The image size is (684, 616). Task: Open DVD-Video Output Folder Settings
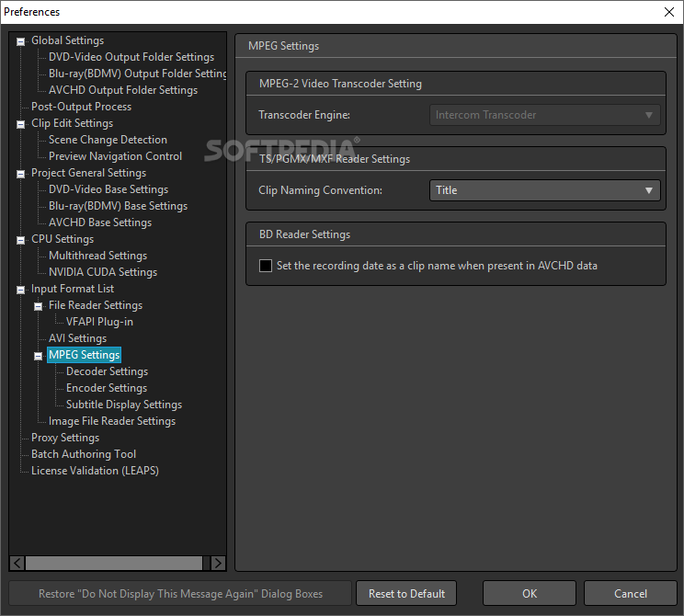point(131,57)
